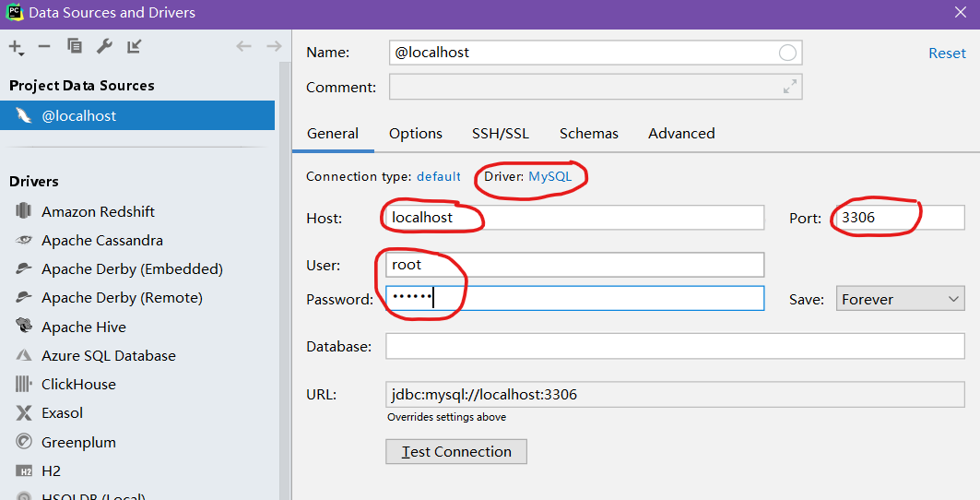This screenshot has width=980, height=500.
Task: Switch to the General tab
Action: (333, 133)
